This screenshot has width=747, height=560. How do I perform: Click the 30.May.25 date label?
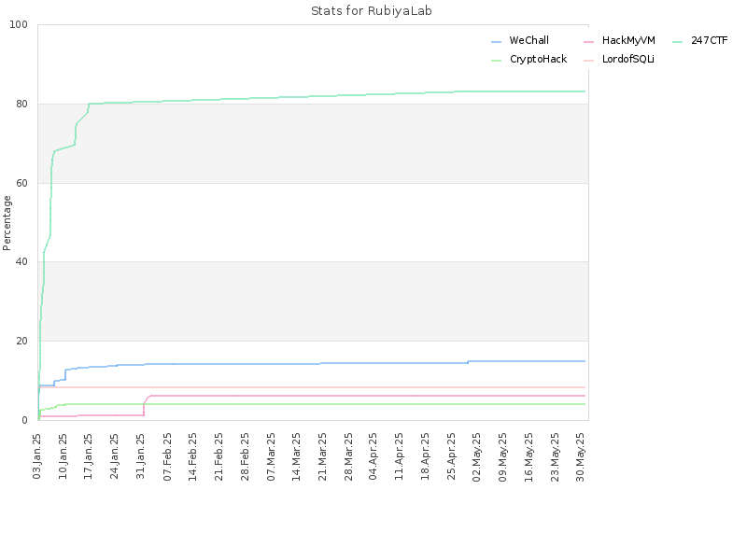(581, 457)
